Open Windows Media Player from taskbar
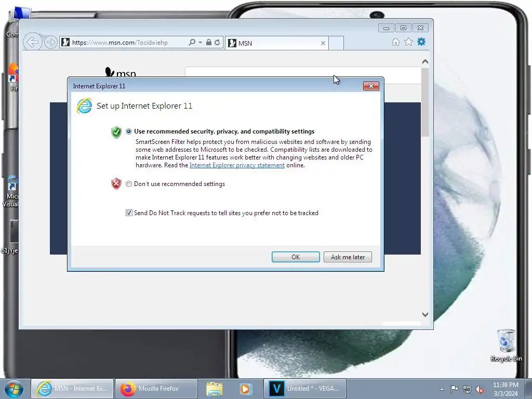 tap(245, 389)
